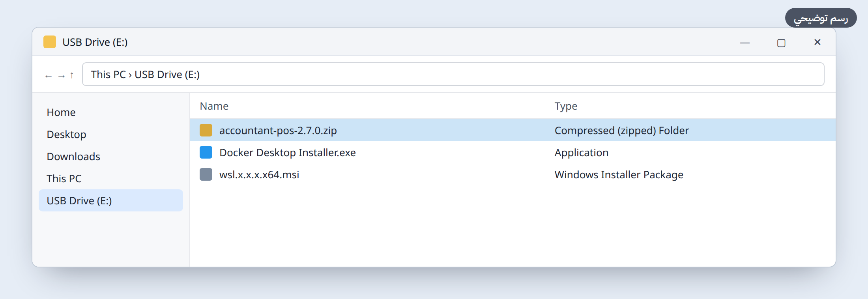Select USB Drive (E:) in the sidebar
This screenshot has height=299, width=868.
[111, 200]
